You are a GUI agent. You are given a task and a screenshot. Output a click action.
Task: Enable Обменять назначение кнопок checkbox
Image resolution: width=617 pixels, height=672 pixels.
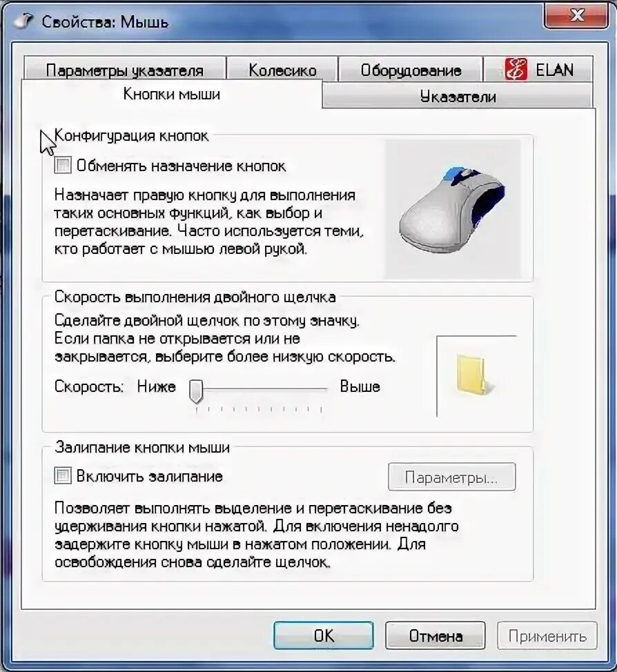(63, 165)
